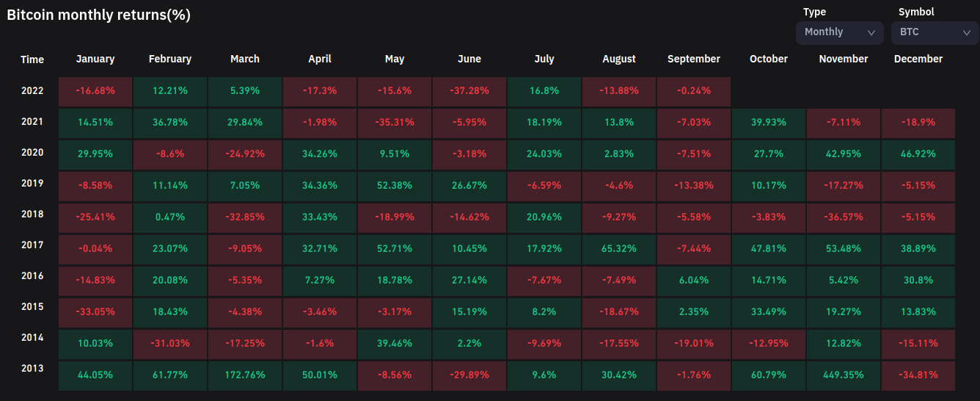Click the chevron arrow in BTC selector
Screen dimensions: 980x401
[x=965, y=32]
